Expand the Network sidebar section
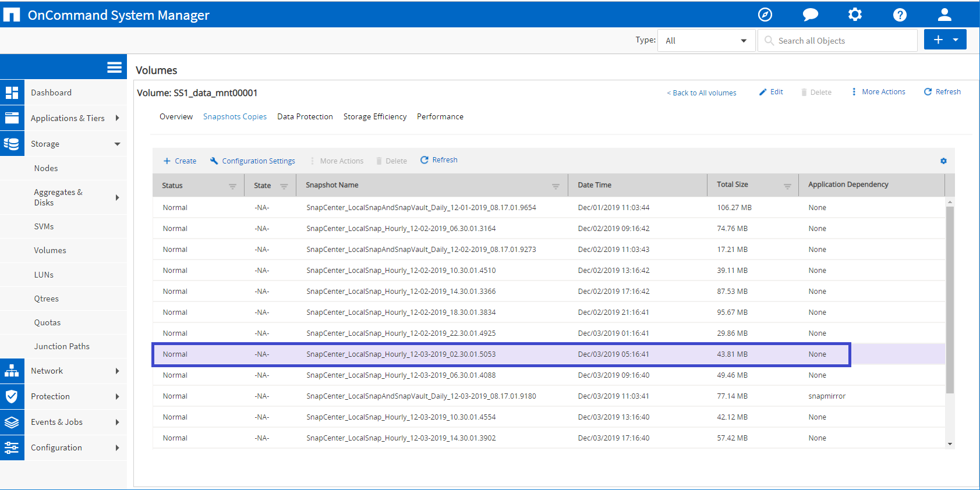The image size is (980, 490). pos(117,371)
